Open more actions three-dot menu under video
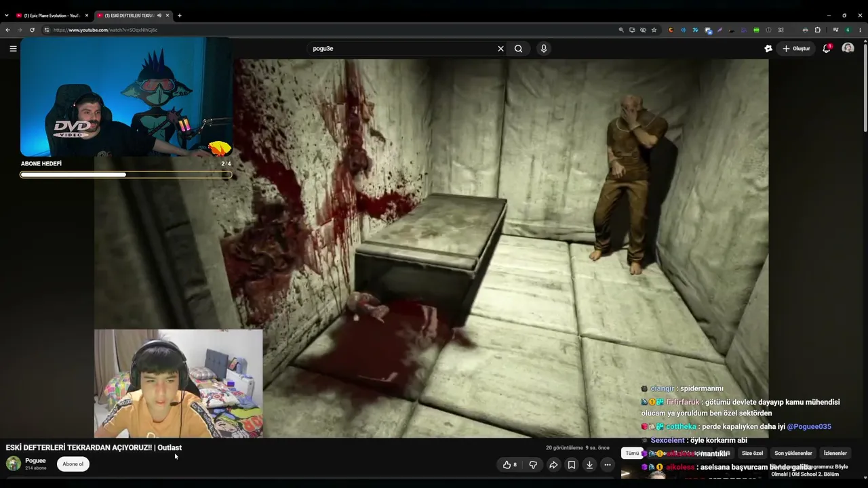The height and width of the screenshot is (488, 868). tap(608, 465)
